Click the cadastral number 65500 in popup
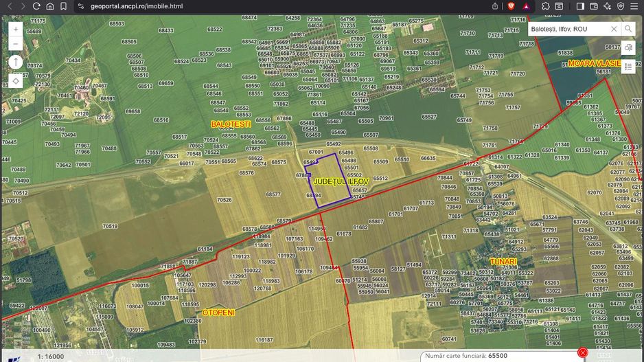Image resolution: width=644 pixels, height=362 pixels. [x=497, y=356]
